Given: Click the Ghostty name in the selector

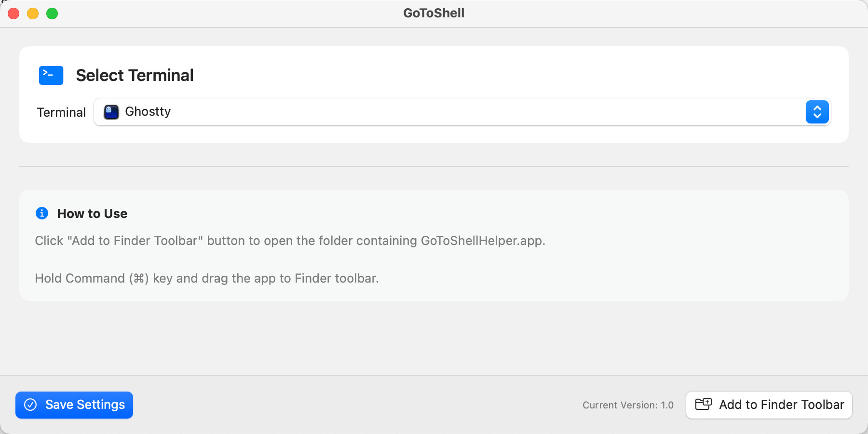Looking at the screenshot, I should coord(148,111).
